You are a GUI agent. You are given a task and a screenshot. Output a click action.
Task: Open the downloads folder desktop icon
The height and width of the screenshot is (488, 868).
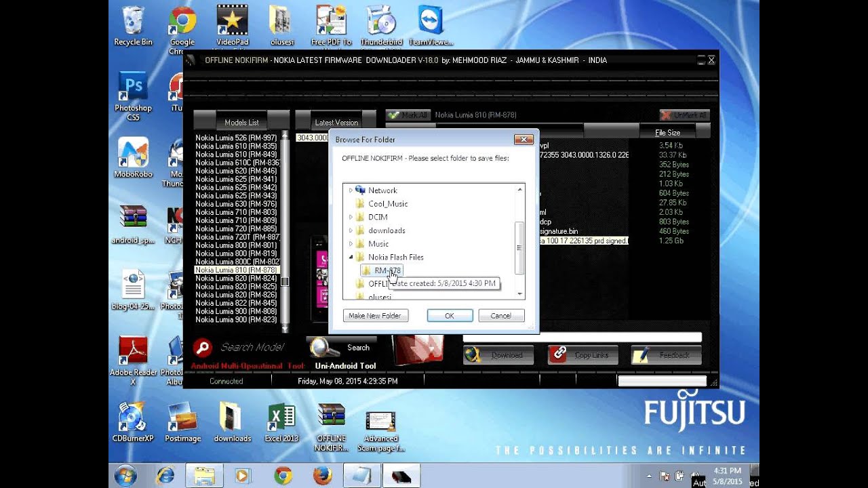tap(232, 422)
